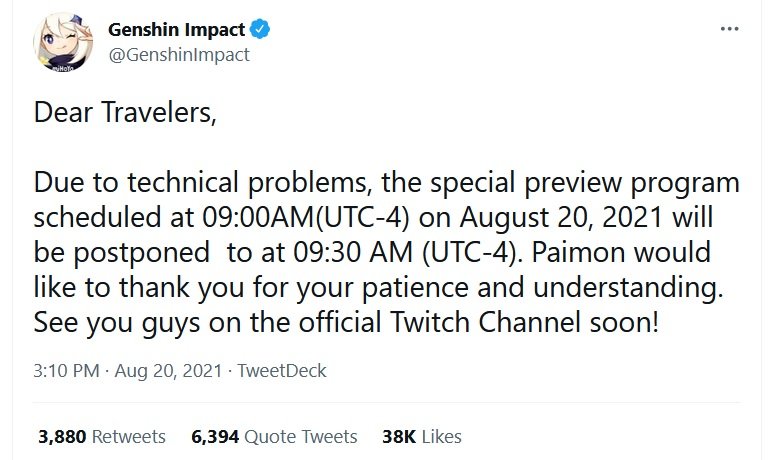Click the miHoYo logo on the avatar

coord(62,68)
